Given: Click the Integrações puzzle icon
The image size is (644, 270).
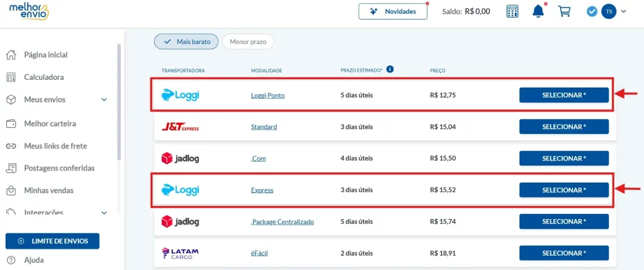Looking at the screenshot, I should (x=11, y=212).
